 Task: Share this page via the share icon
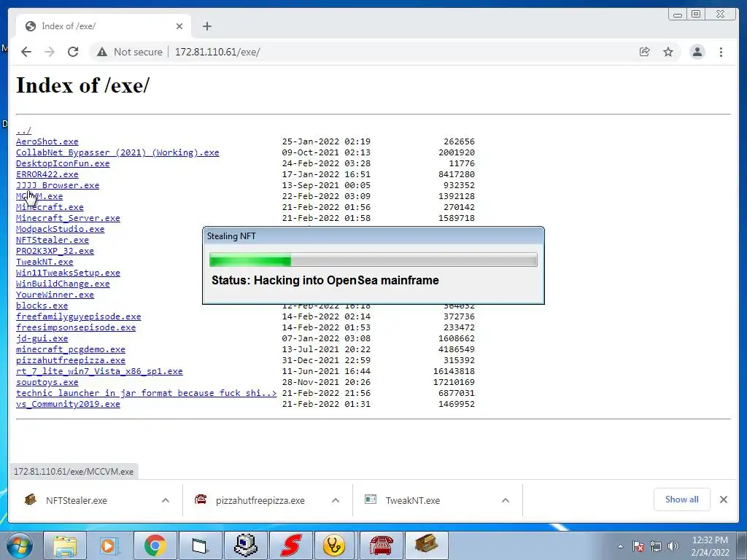click(x=645, y=52)
